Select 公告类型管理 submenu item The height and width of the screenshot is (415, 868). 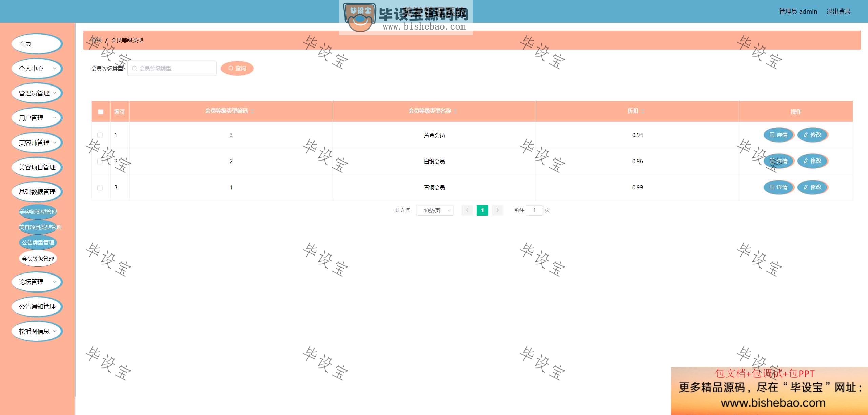[x=38, y=242]
